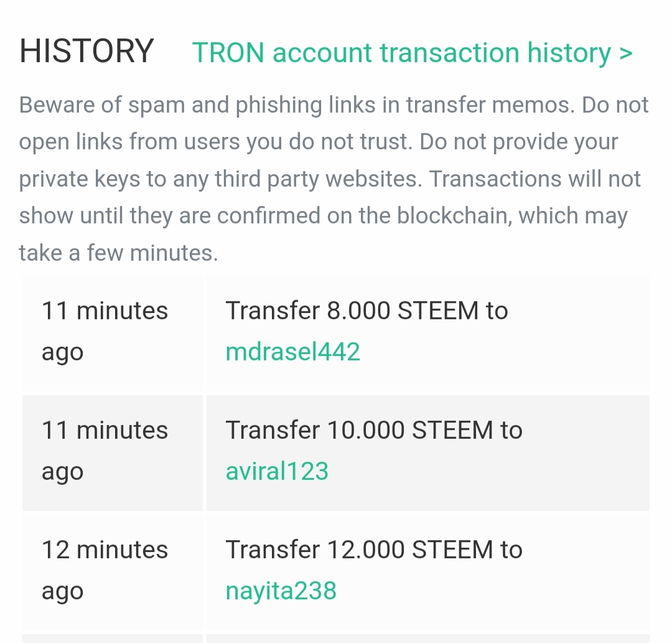Open the aviral123 user profile

click(277, 471)
